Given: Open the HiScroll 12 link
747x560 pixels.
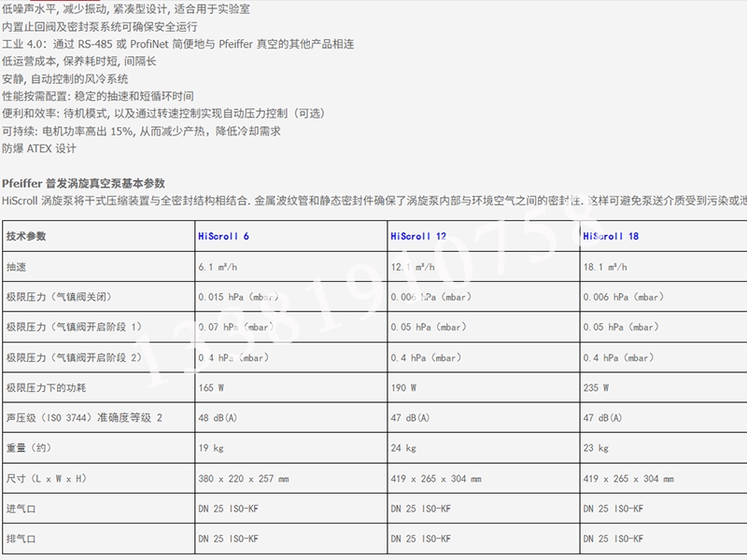Looking at the screenshot, I should point(418,236).
